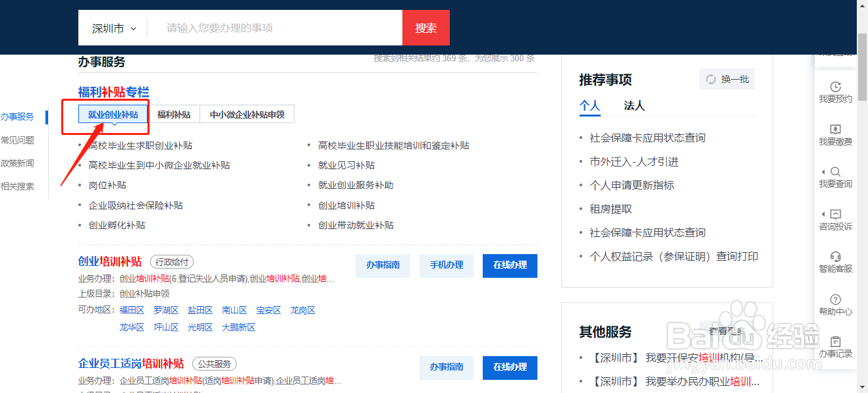Switch to the 福利补贴 tab
This screenshot has height=393, width=868.
pos(174,113)
